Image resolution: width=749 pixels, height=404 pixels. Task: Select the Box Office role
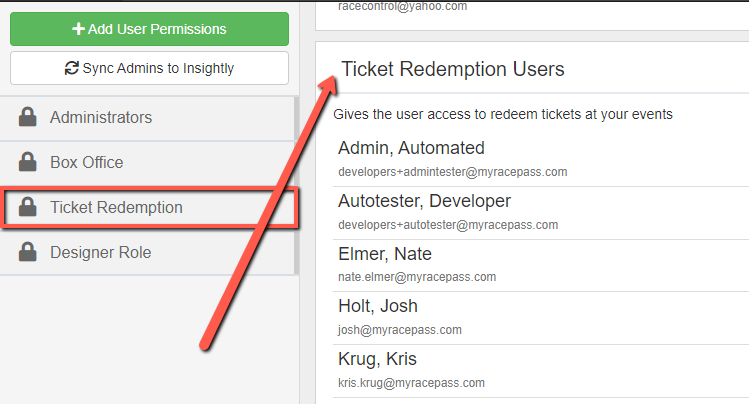click(x=147, y=163)
